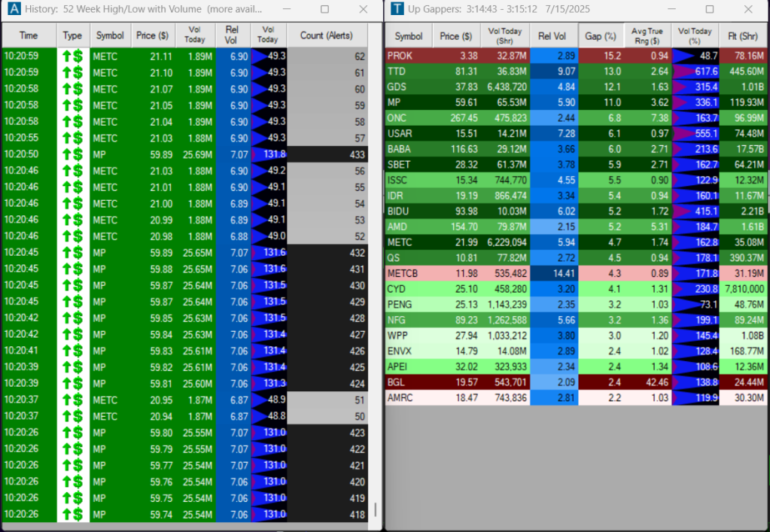Click the History window vertical scrollbar
770x532 pixels.
click(x=374, y=509)
